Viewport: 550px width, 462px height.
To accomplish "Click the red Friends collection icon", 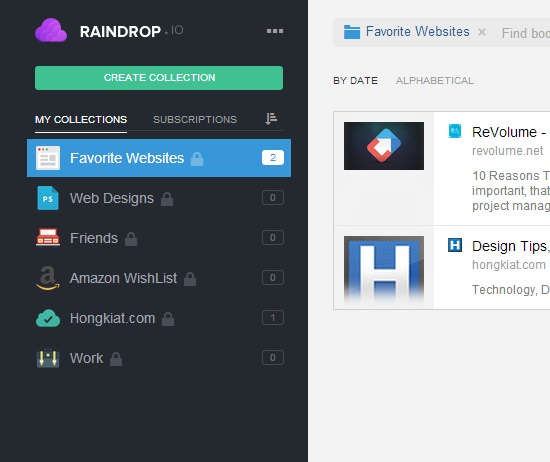I will click(48, 237).
